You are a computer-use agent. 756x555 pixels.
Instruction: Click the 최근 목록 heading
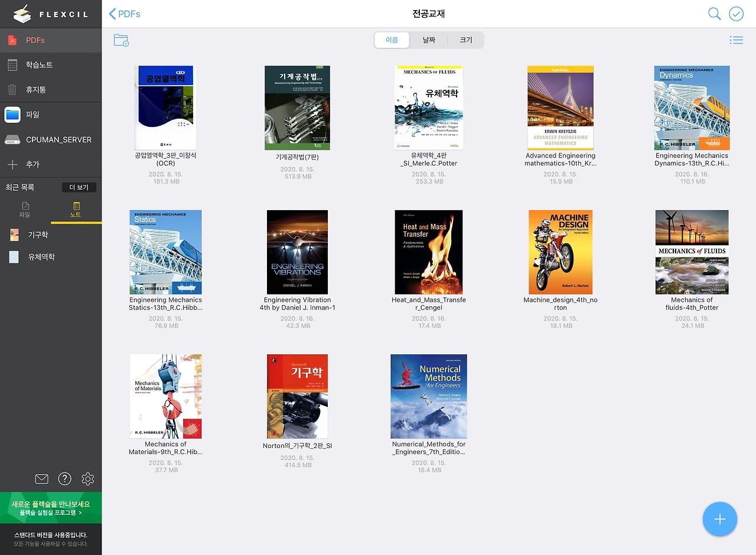click(x=20, y=187)
